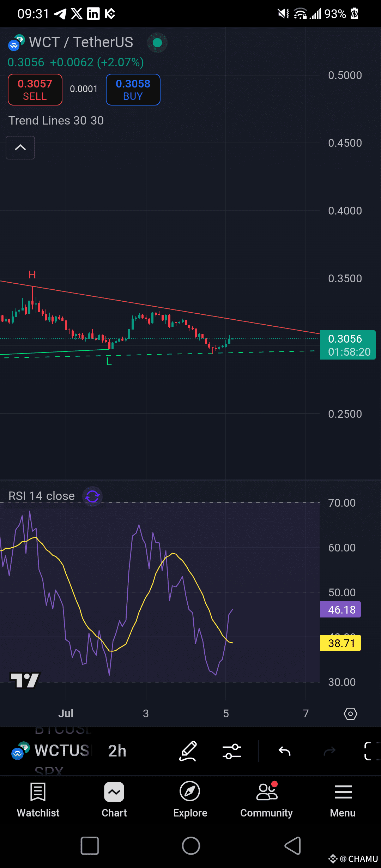Tap the blue 0.3058 BUY button
Screen dimensions: 381x868
pyautogui.click(x=133, y=90)
